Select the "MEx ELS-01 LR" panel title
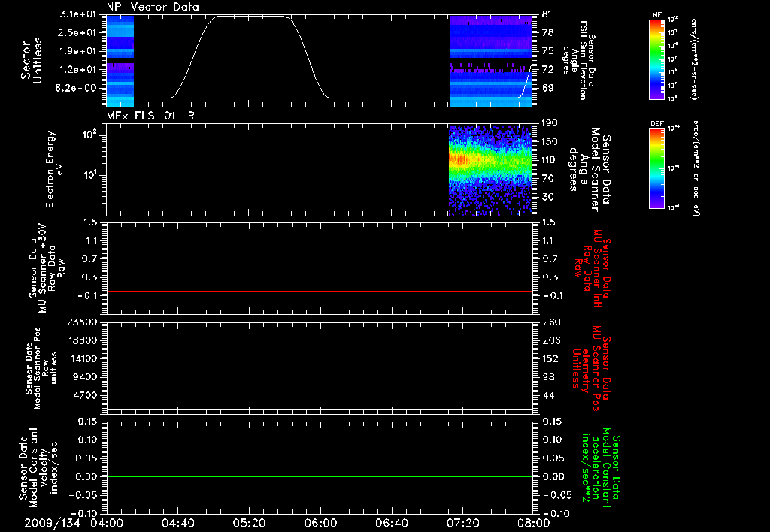This screenshot has height=532, width=770. 150,116
